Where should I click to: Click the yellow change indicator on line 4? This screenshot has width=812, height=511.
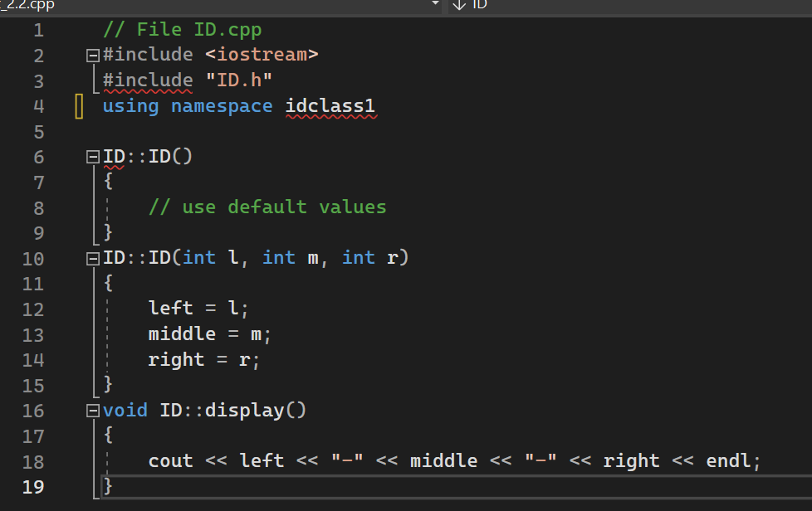(x=80, y=106)
